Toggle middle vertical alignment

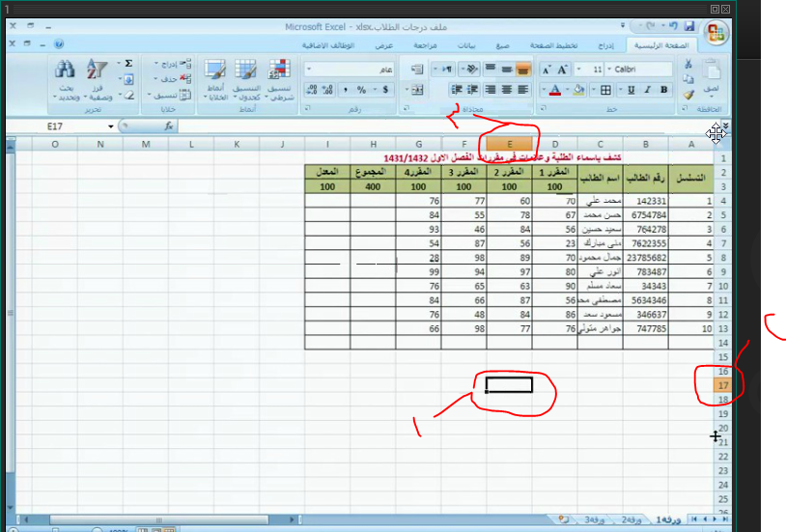tap(507, 70)
